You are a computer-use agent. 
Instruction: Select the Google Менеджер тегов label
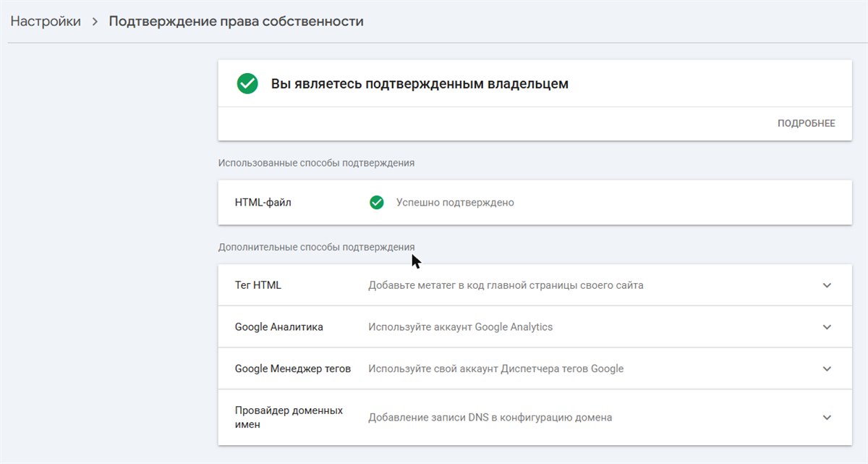tap(293, 369)
